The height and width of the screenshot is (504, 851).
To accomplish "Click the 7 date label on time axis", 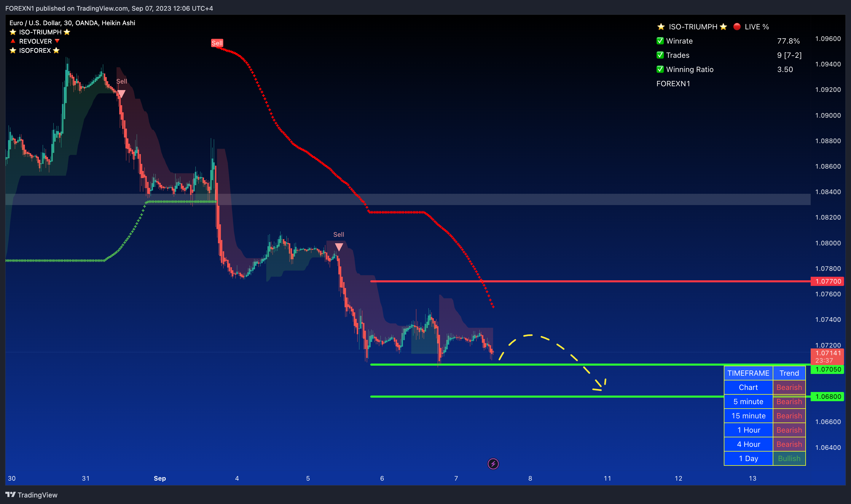I will point(456,478).
